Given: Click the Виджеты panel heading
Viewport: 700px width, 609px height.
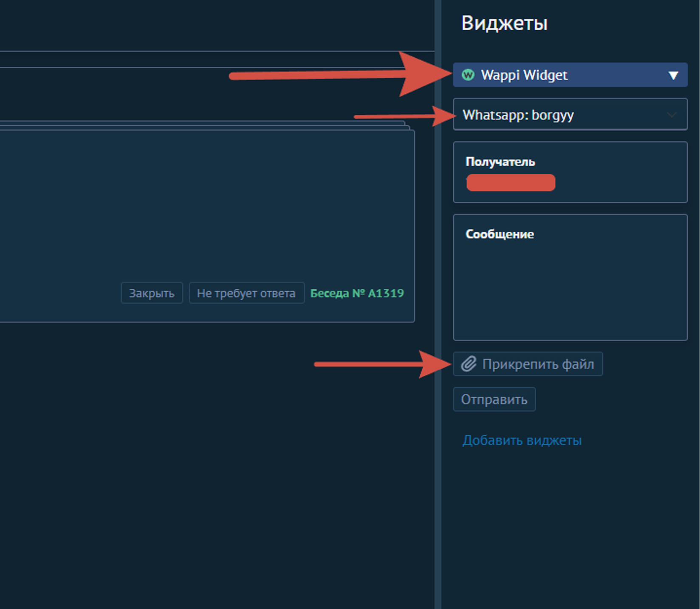Looking at the screenshot, I should 504,23.
